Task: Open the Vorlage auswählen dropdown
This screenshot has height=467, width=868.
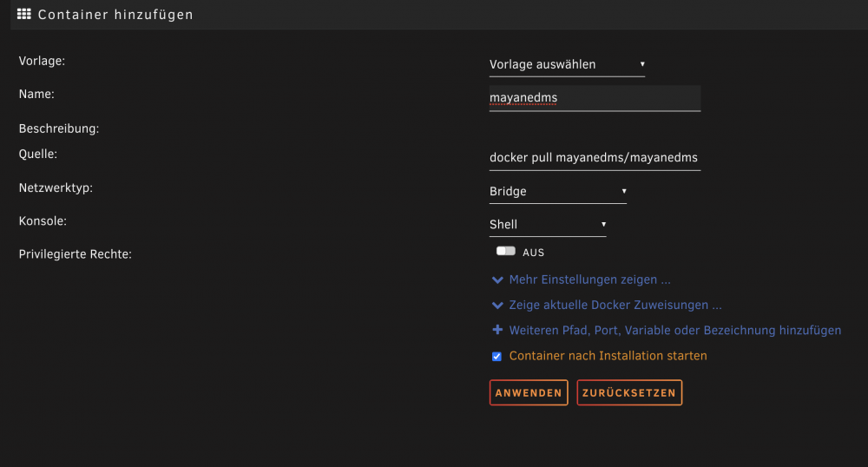Action: [x=567, y=65]
